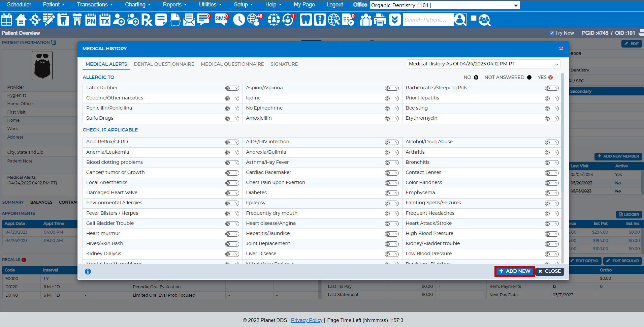
Task: Click the PN progress notes icon
Action: [x=91, y=20]
